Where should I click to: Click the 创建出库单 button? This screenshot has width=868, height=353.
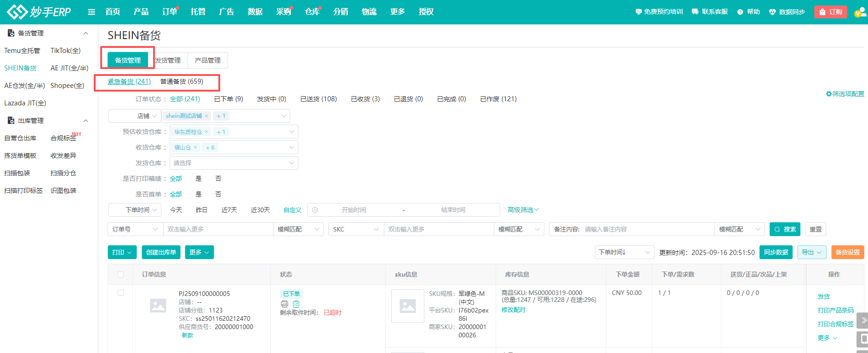pos(161,252)
